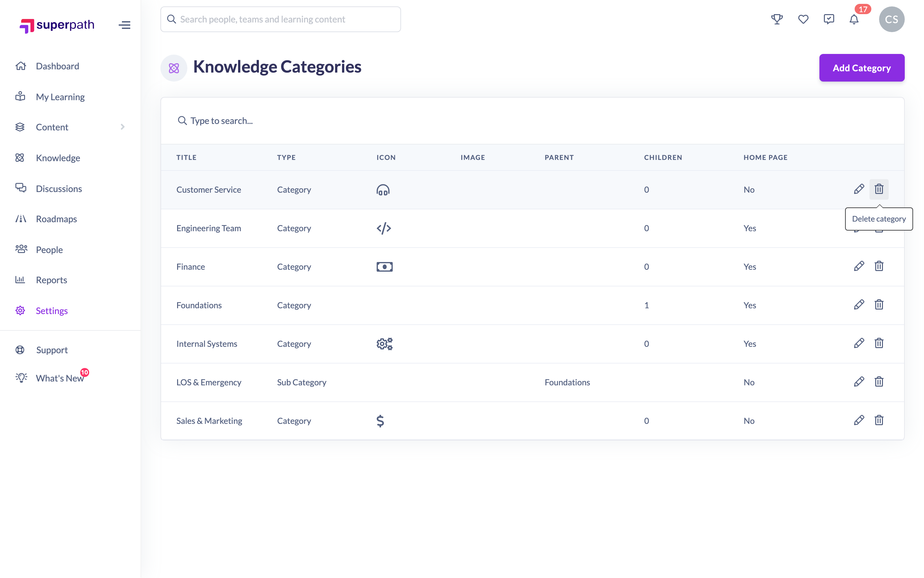This screenshot has width=924, height=578.
Task: Click the Add Category button
Action: 861,68
